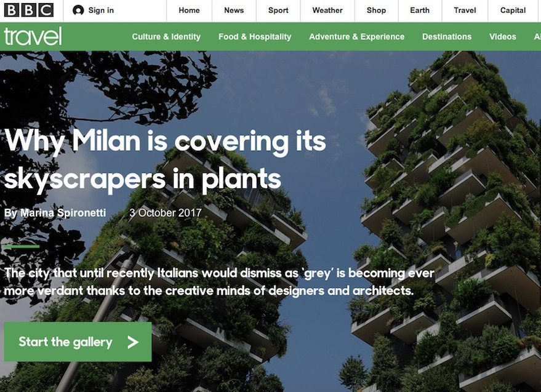
Task: Open the Adventure & Experience tab
Action: pos(356,36)
